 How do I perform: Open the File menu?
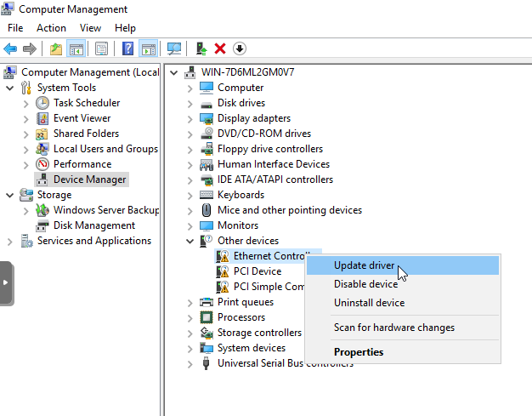[x=15, y=28]
